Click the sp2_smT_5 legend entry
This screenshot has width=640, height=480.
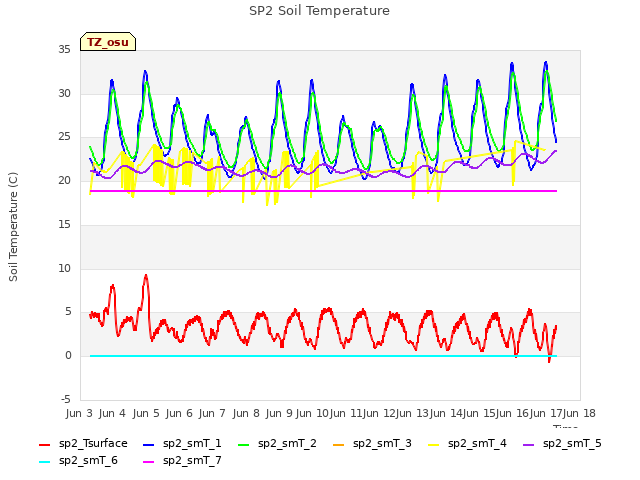click(562, 443)
